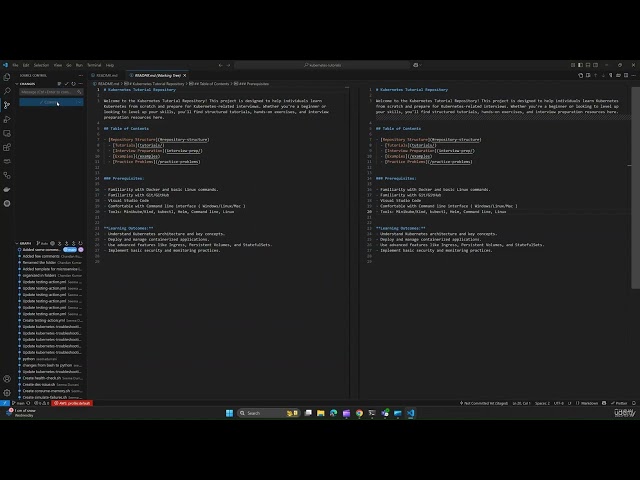Viewport: 640px width, 480px height.
Task: Select 'Added few comments' commit in Graph
Action: (x=52, y=256)
